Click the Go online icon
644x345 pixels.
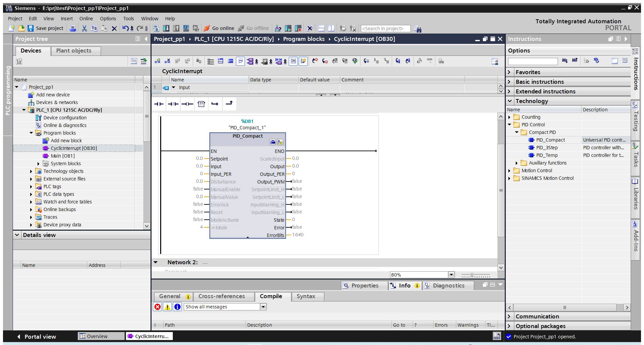[207, 28]
